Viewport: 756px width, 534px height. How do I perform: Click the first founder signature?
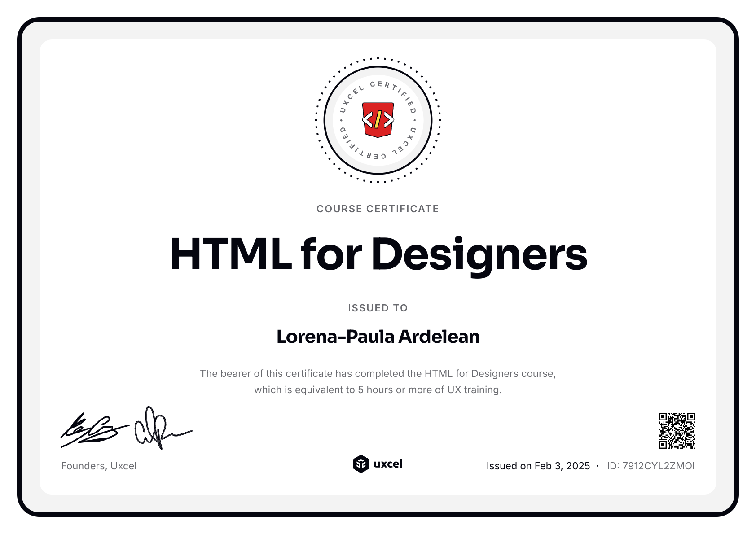tap(93, 430)
